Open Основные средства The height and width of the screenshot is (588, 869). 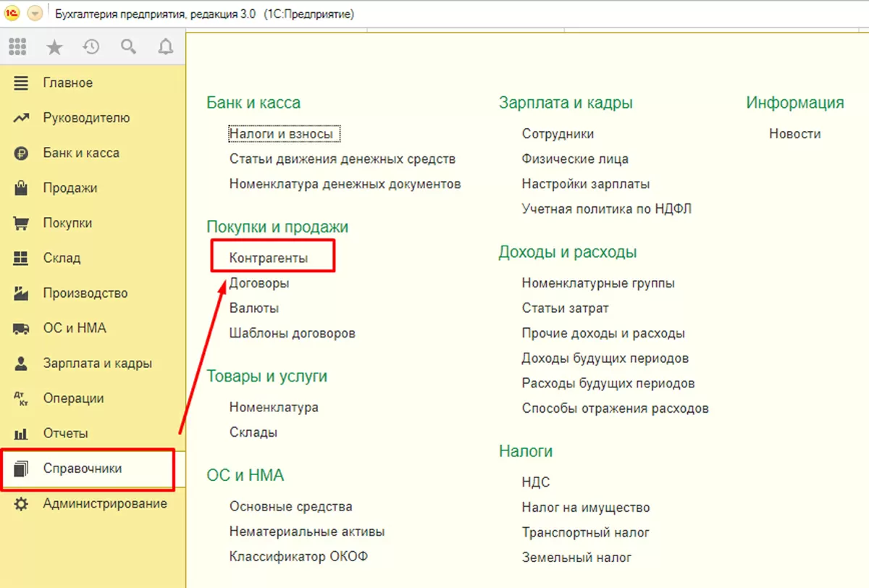click(291, 507)
